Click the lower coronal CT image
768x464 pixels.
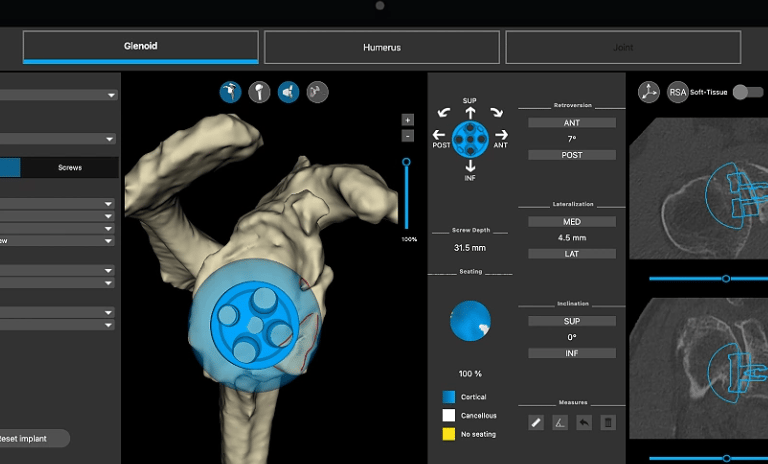tap(698, 368)
